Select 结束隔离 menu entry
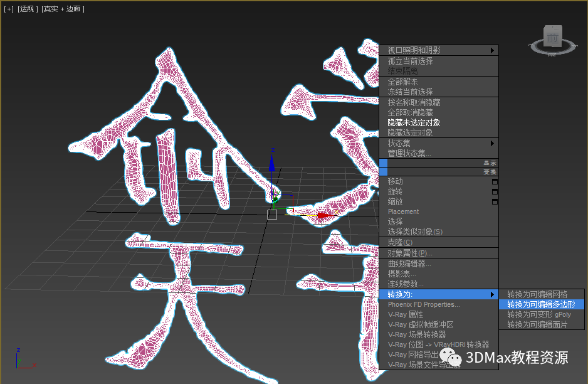The image size is (588, 384). (x=438, y=71)
